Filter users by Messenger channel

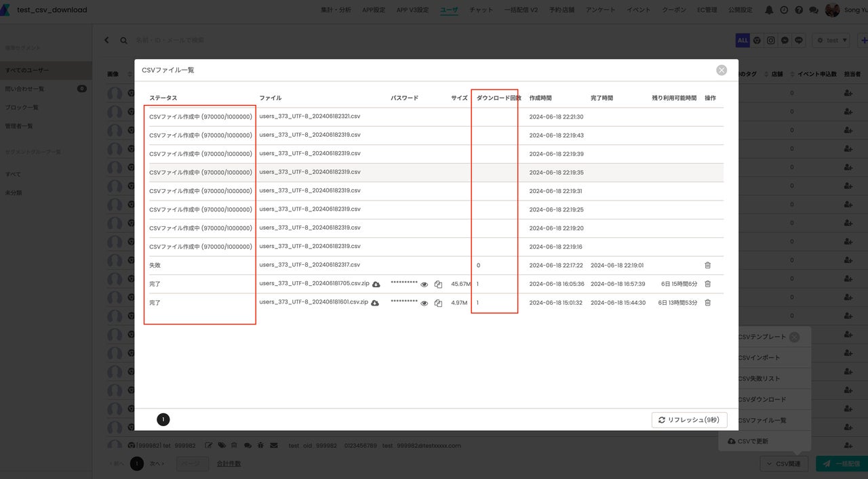coord(785,41)
